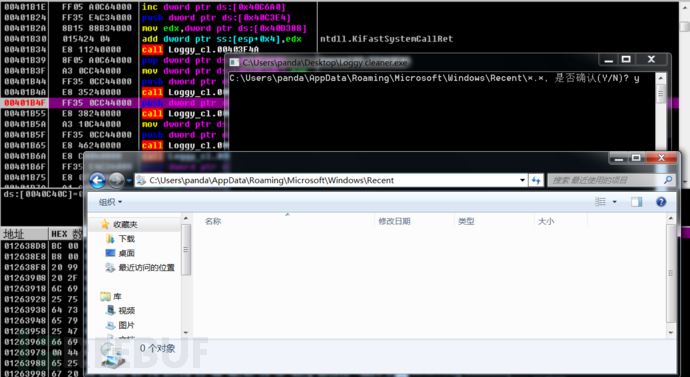
Task: Click the Favorites star icon
Action: point(105,224)
